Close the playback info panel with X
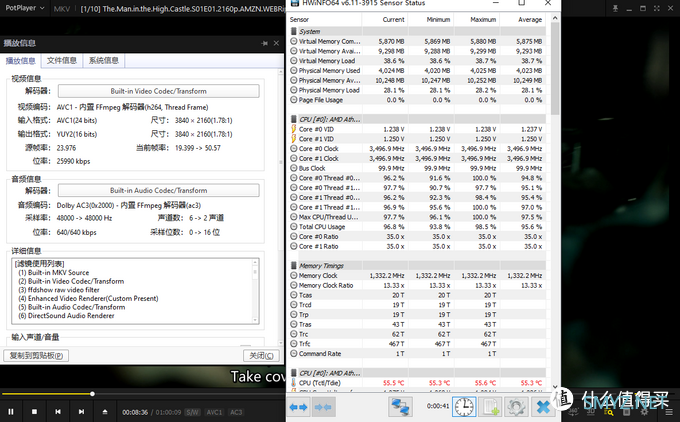This screenshot has width=680, height=422. (276, 43)
